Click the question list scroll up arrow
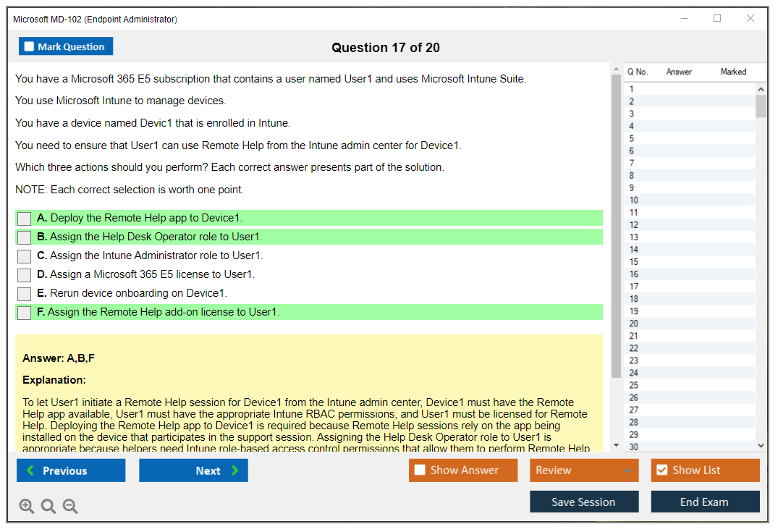The image size is (778, 532). pos(761,89)
